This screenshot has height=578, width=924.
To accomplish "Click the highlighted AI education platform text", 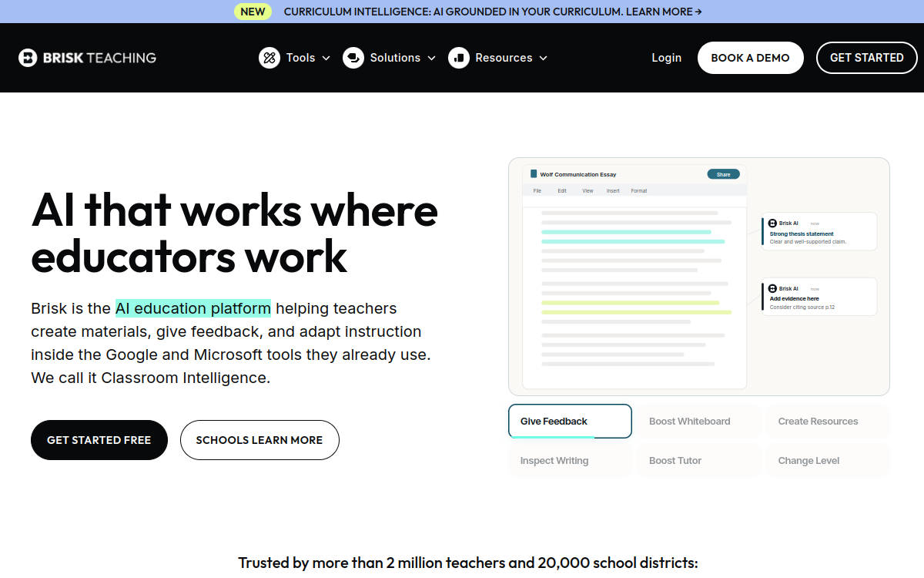I will 193,308.
